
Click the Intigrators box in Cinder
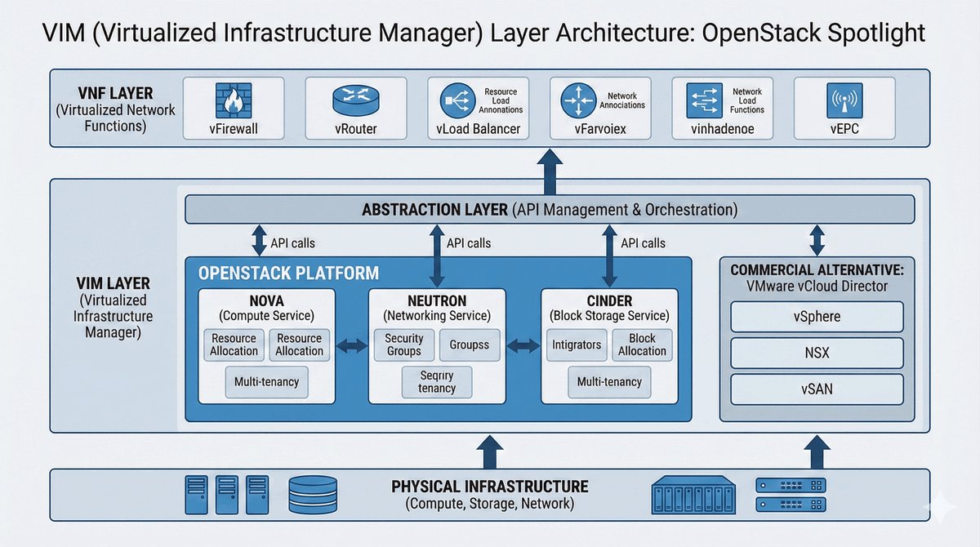(x=577, y=345)
